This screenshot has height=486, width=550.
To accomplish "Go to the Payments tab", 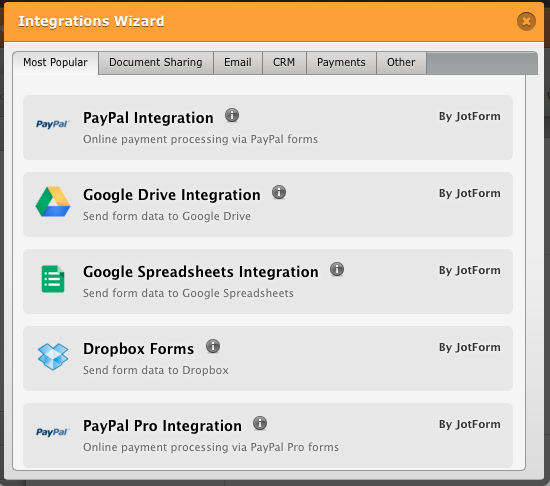I will [x=341, y=63].
